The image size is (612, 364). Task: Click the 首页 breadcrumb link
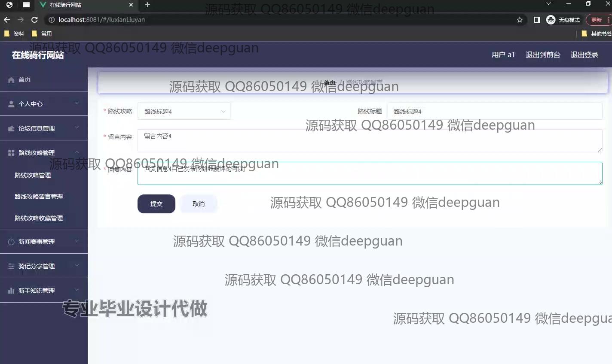pyautogui.click(x=330, y=82)
